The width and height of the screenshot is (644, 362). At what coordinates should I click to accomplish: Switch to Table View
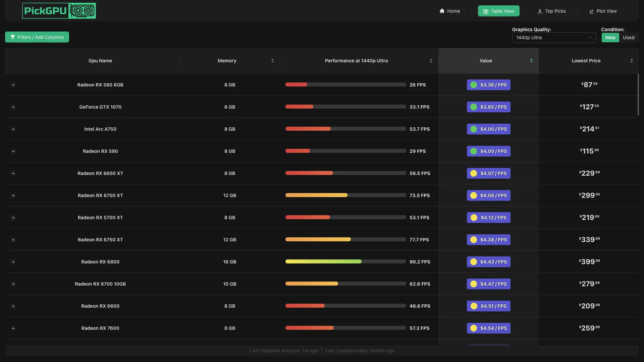[498, 11]
